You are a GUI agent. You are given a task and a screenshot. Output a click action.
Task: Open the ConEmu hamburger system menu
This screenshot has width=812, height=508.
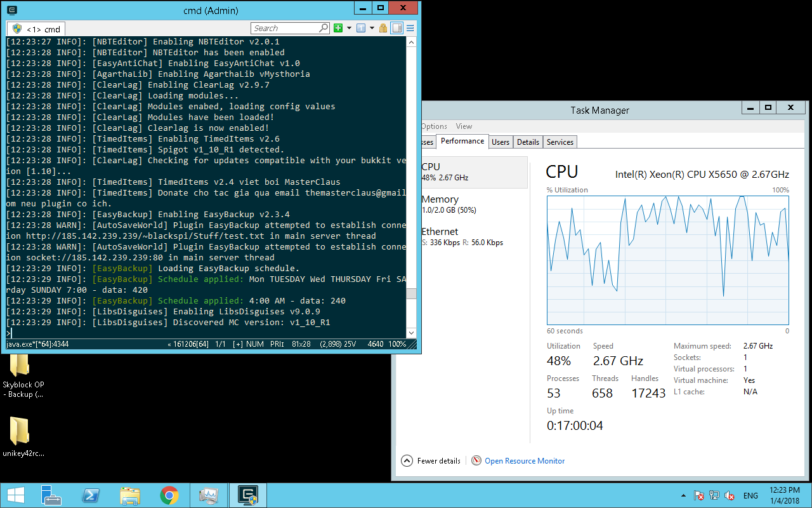pyautogui.click(x=410, y=28)
